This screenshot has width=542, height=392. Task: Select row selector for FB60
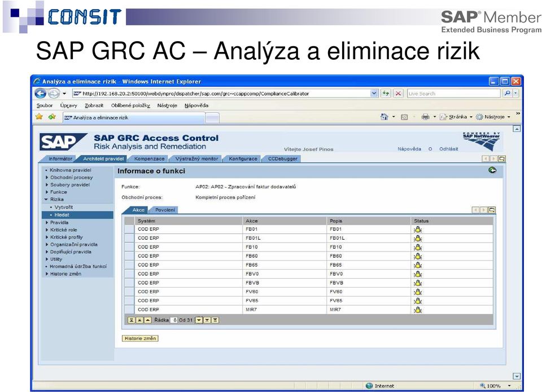point(129,256)
